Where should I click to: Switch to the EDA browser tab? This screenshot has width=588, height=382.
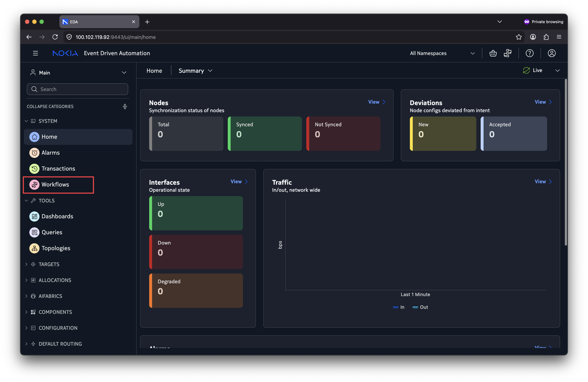tap(99, 22)
